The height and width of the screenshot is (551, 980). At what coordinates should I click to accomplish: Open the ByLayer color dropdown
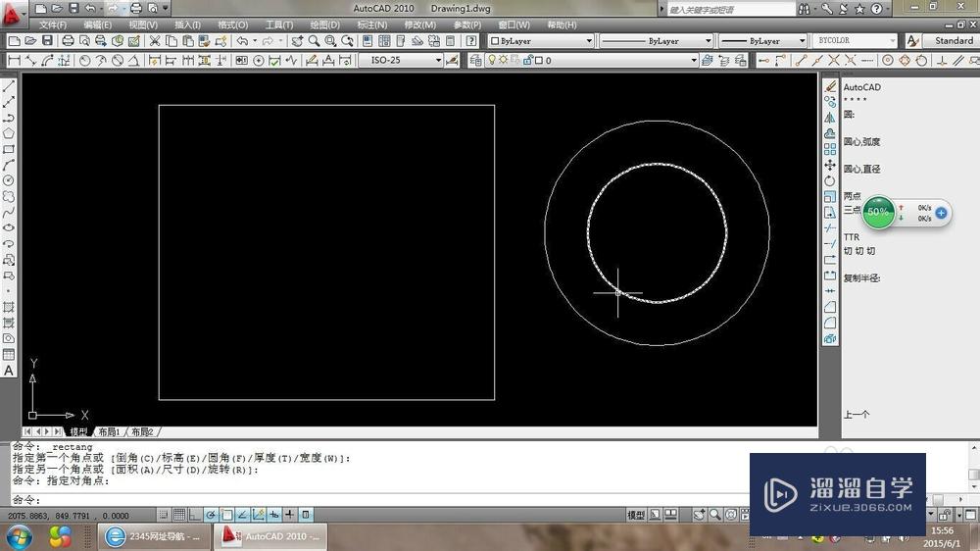point(589,41)
